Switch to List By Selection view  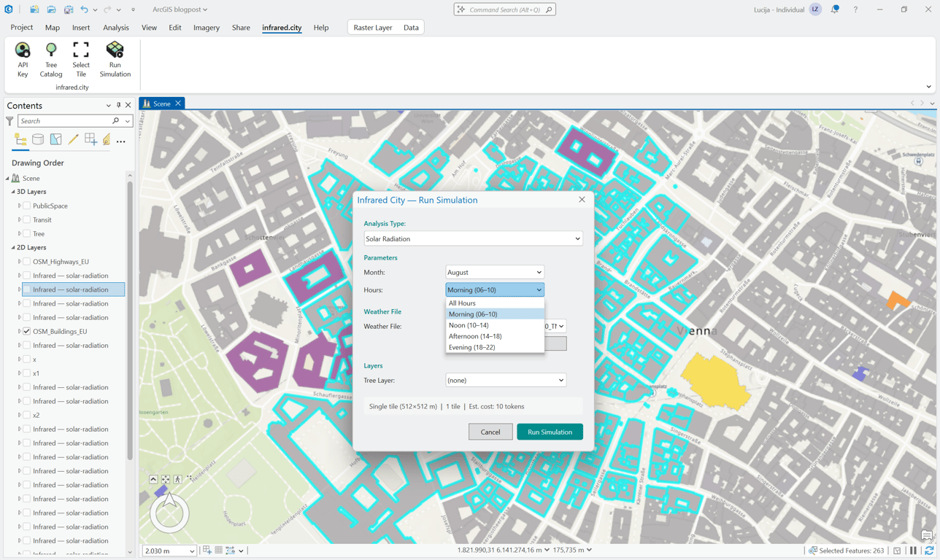(55, 140)
